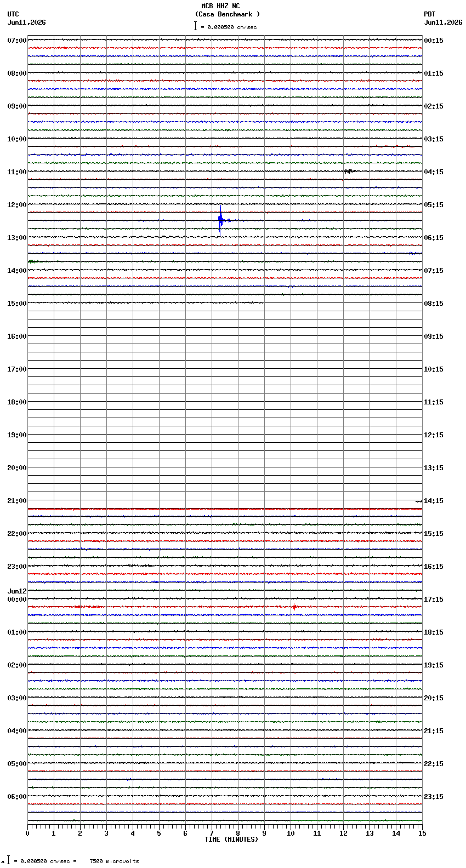Viewport: 466px width, 868px height.
Task: Click the 12:00 UTC time label
Action: (17, 205)
